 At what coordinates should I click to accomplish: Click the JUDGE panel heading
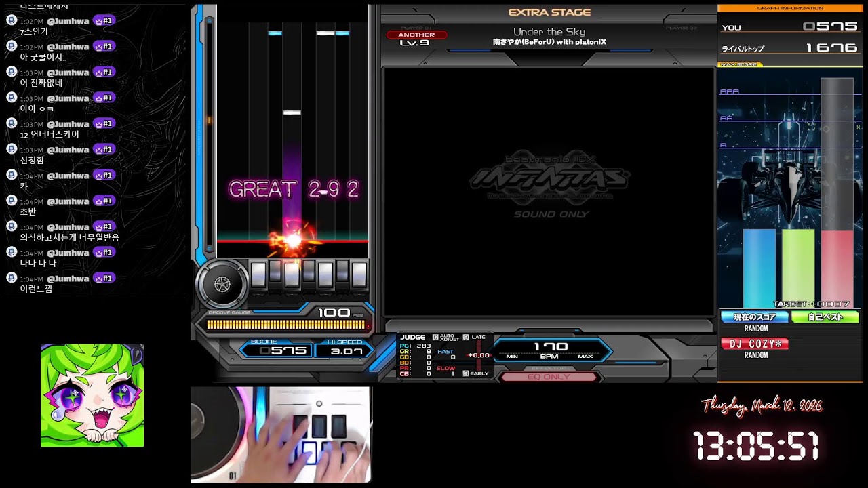tap(413, 337)
